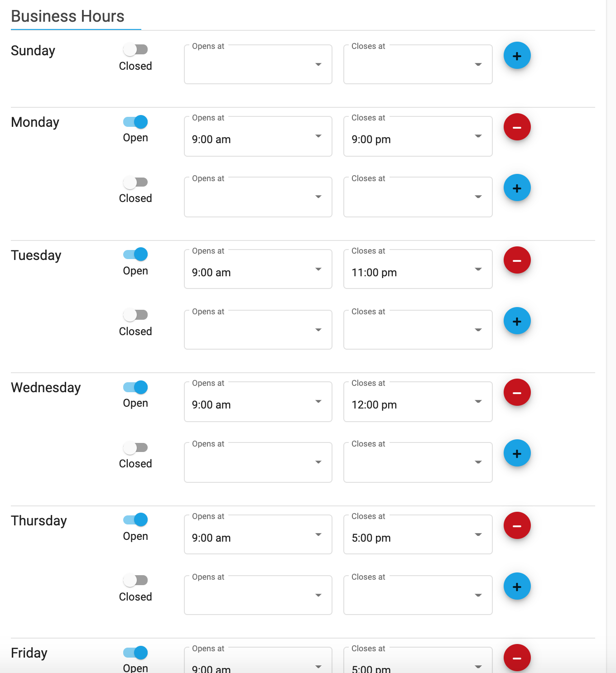Select the Business Hours tab heading
The width and height of the screenshot is (616, 673).
coord(68,16)
